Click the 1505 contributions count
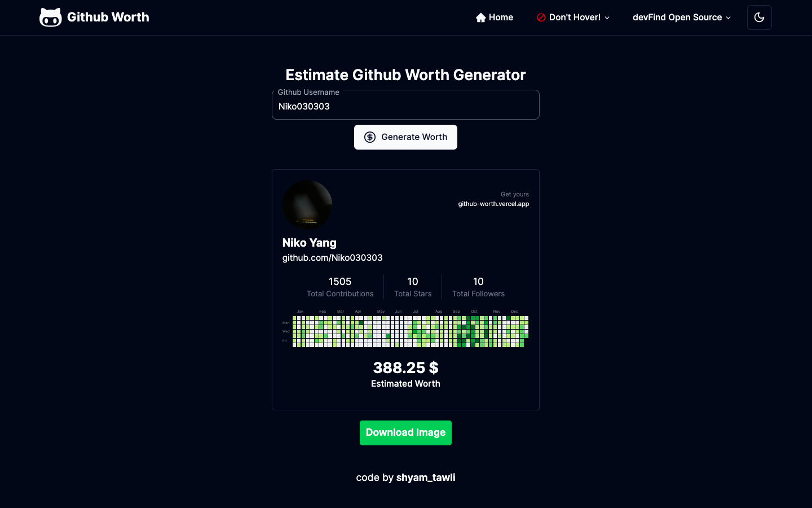This screenshot has width=812, height=508. 340,281
